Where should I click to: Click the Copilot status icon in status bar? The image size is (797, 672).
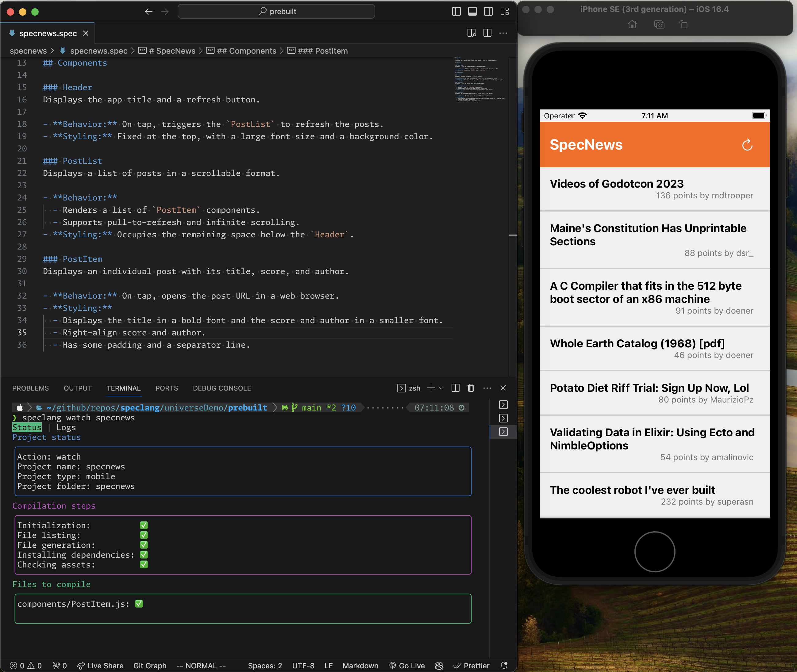click(439, 666)
